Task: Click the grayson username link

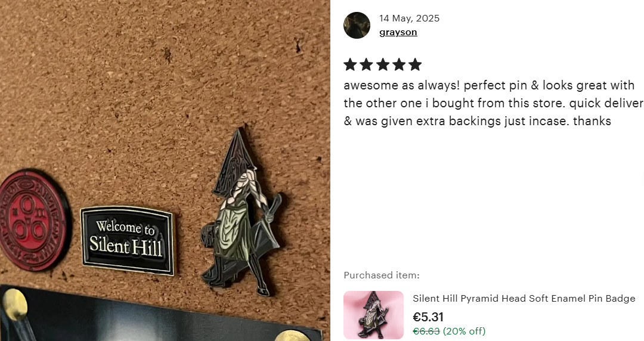Action: (398, 32)
